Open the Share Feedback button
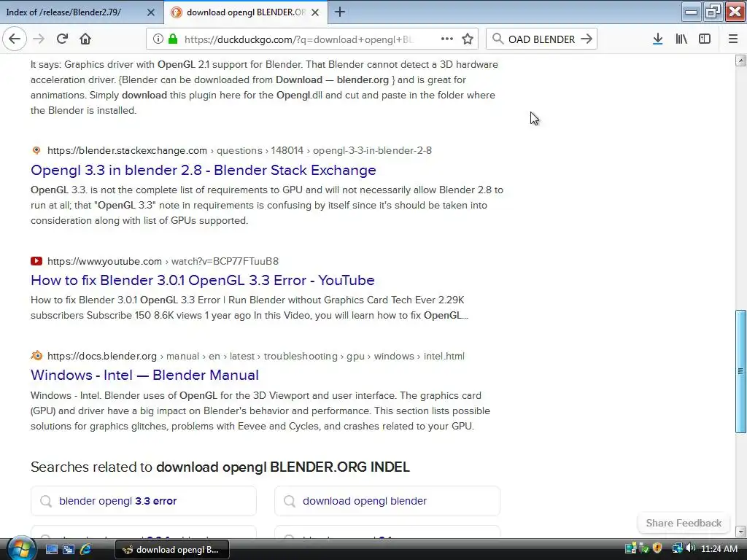747x560 pixels. [683, 523]
